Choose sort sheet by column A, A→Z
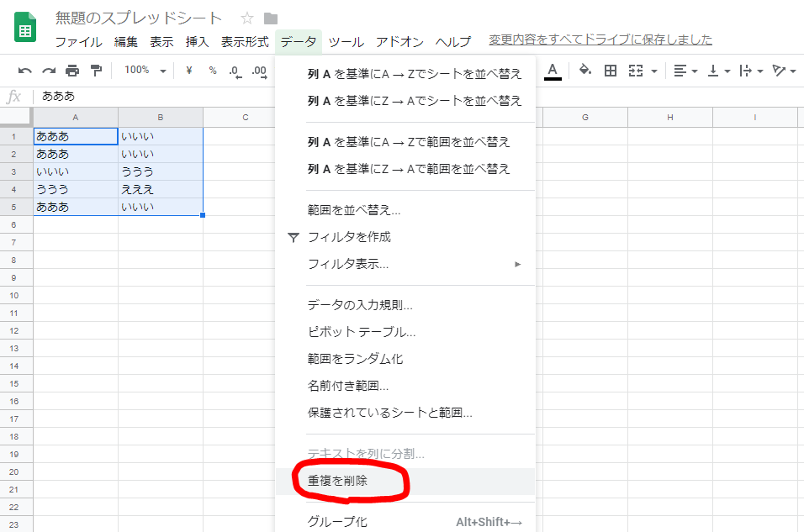Image resolution: width=804 pixels, height=532 pixels. 405,74
